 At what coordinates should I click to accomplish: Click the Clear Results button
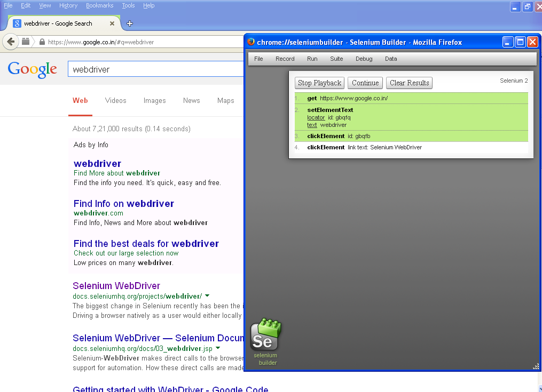[409, 83]
